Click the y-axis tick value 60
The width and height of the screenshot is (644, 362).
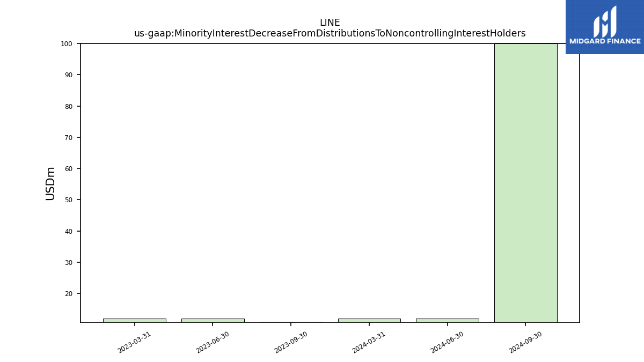point(69,169)
